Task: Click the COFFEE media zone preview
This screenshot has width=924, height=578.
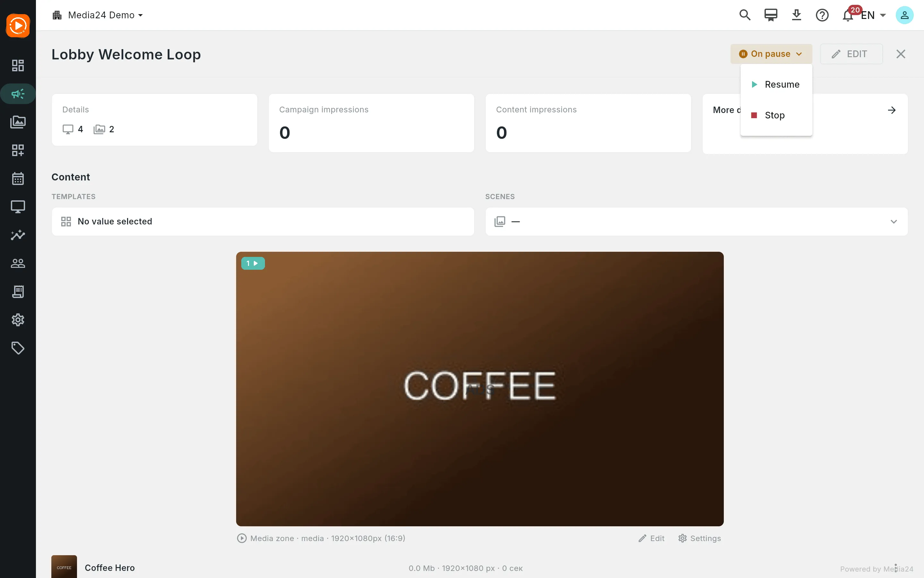Action: [480, 389]
